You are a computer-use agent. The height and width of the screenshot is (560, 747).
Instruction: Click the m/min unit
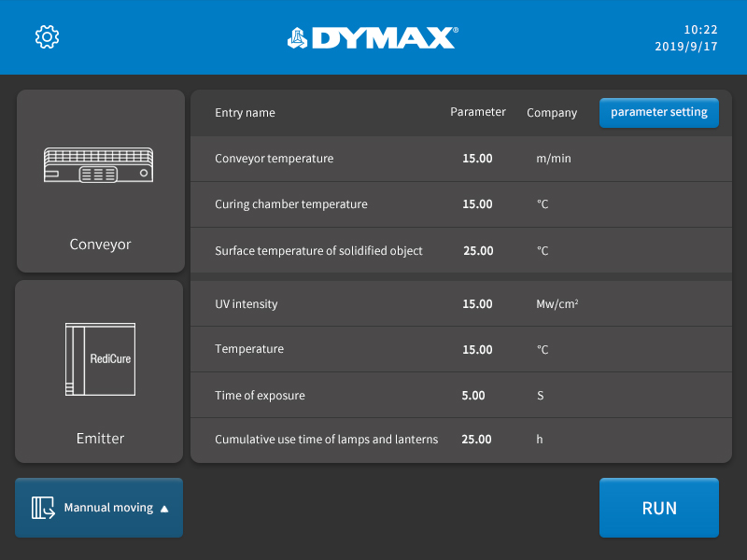point(554,159)
